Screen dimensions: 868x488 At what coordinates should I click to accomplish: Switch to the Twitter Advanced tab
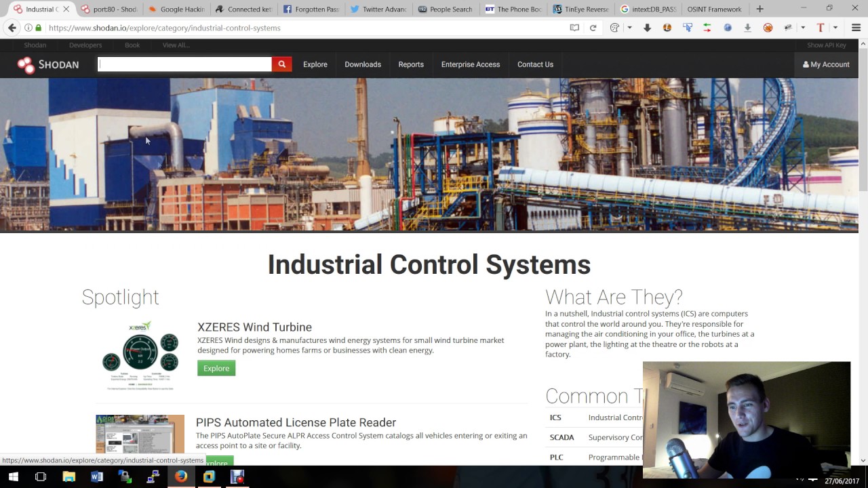tap(378, 9)
